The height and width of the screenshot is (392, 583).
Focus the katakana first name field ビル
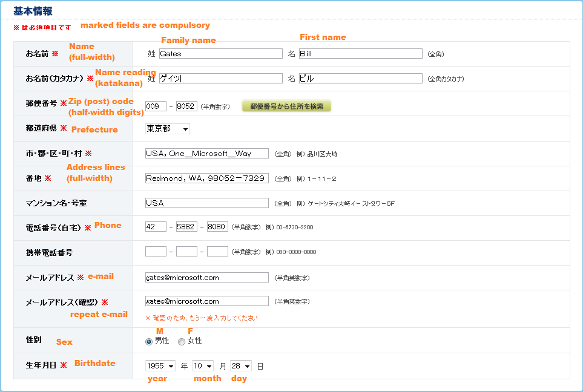point(360,79)
